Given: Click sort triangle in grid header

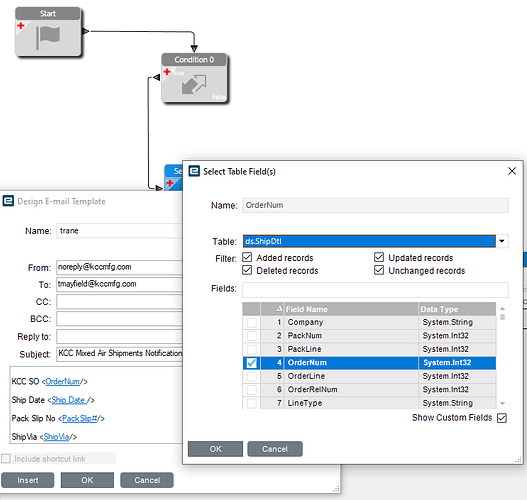Looking at the screenshot, I should click(x=279, y=309).
